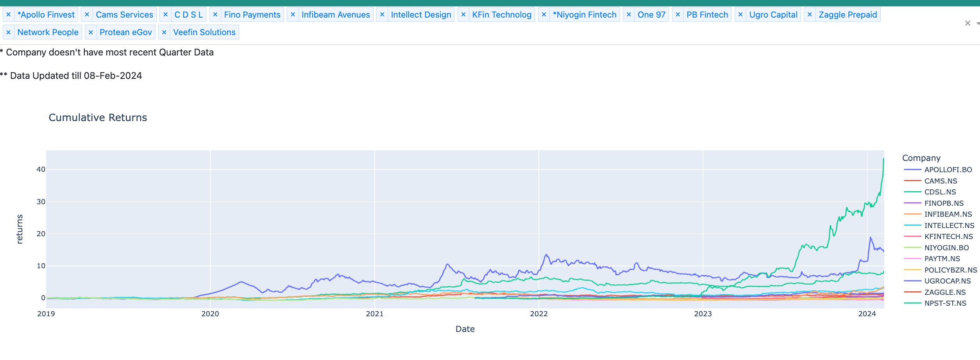
Task: Click the Company legend title
Action: click(921, 158)
